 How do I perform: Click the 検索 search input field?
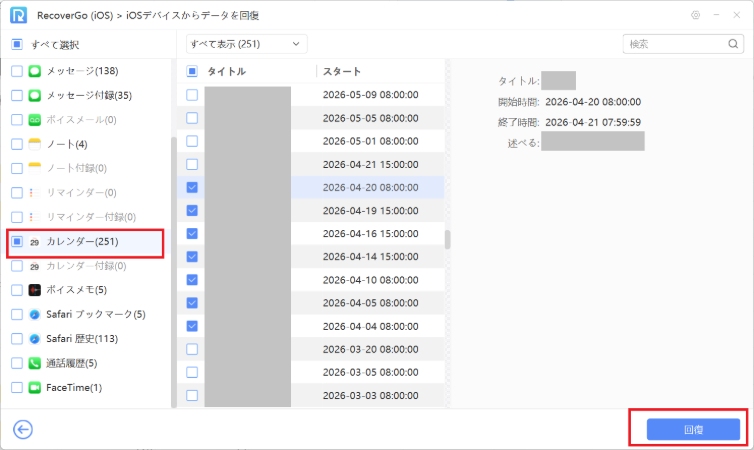pos(683,44)
